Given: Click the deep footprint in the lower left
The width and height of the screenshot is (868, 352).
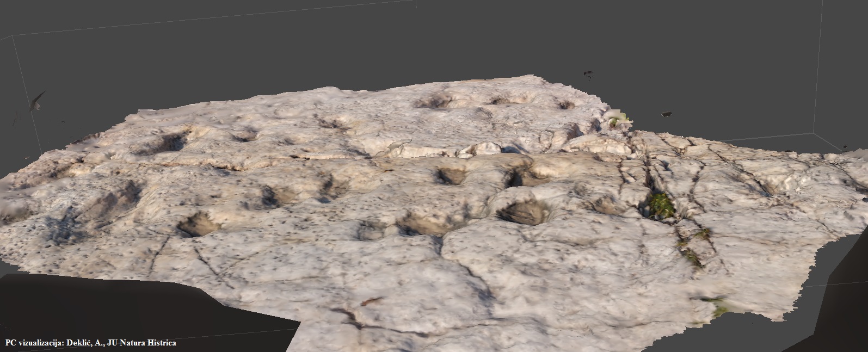Looking at the screenshot, I should 196,224.
